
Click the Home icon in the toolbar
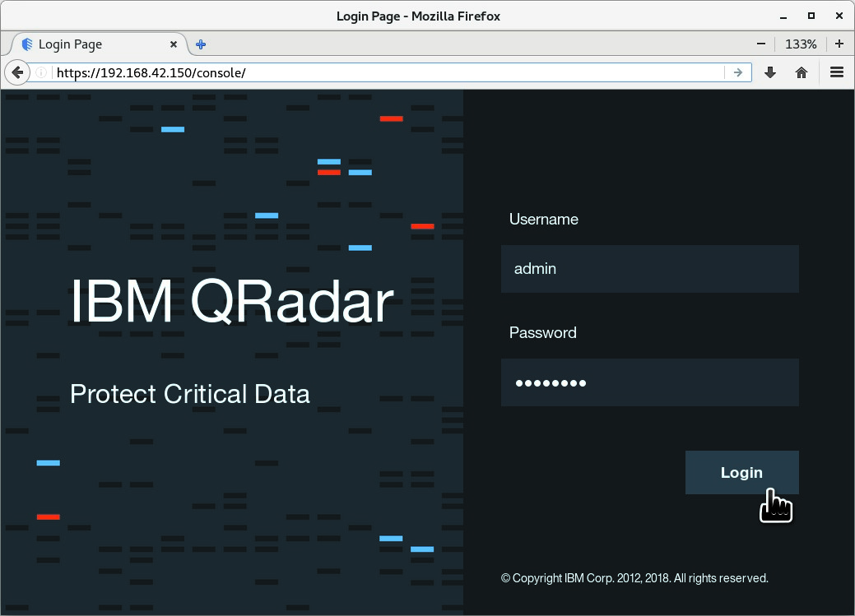(801, 72)
